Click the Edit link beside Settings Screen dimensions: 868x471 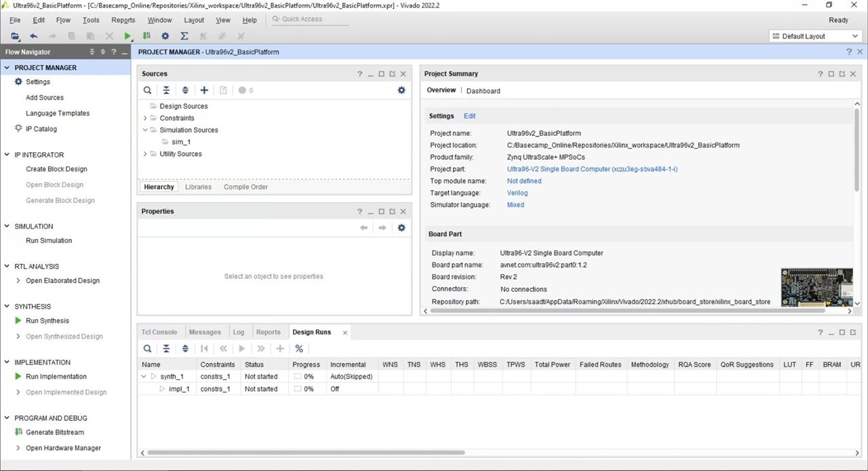(469, 116)
